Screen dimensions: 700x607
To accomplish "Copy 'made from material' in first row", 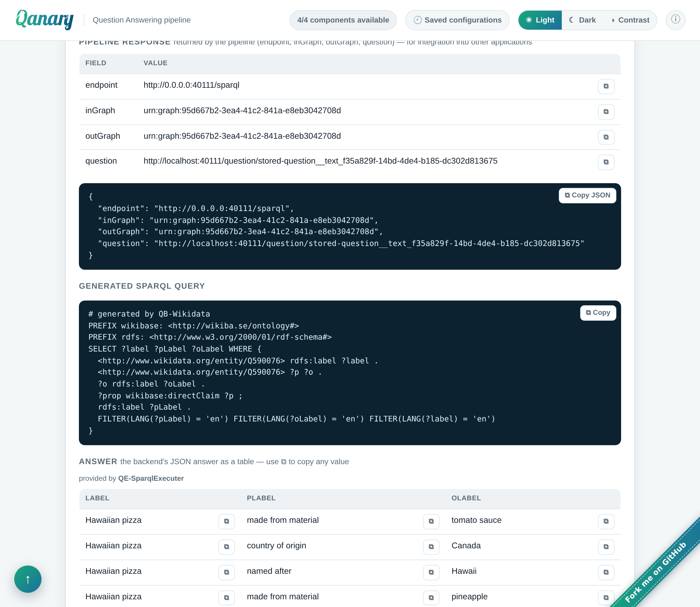I will pyautogui.click(x=431, y=521).
